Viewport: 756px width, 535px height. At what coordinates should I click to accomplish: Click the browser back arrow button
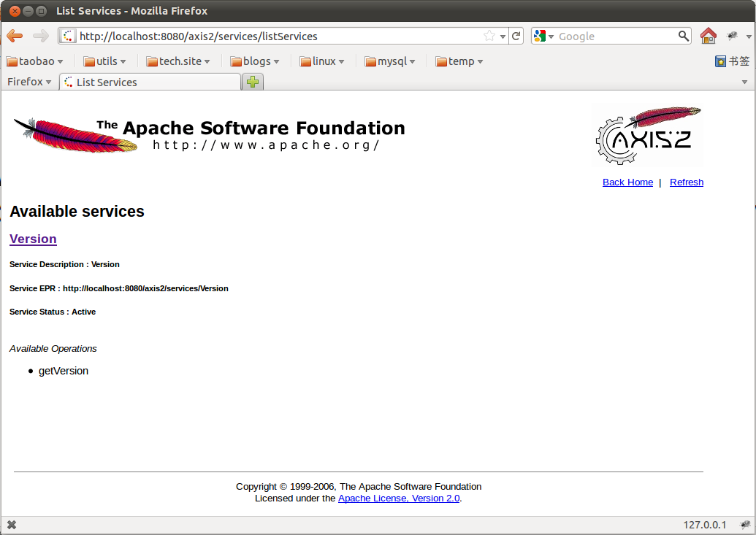(15, 36)
